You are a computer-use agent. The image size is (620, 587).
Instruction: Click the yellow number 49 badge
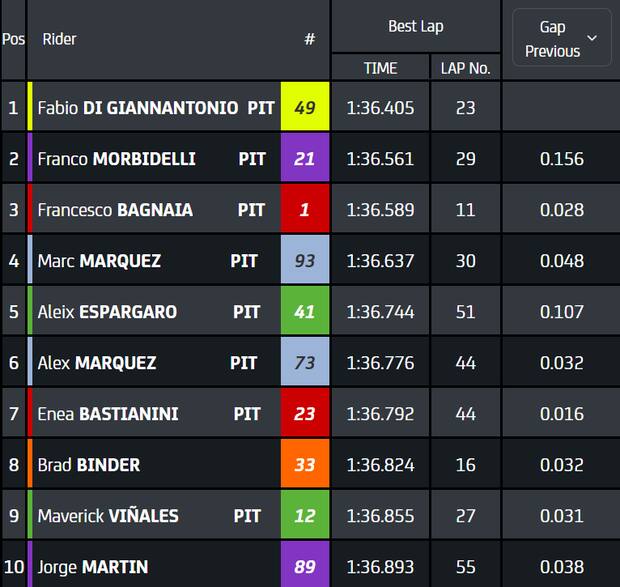(305, 107)
